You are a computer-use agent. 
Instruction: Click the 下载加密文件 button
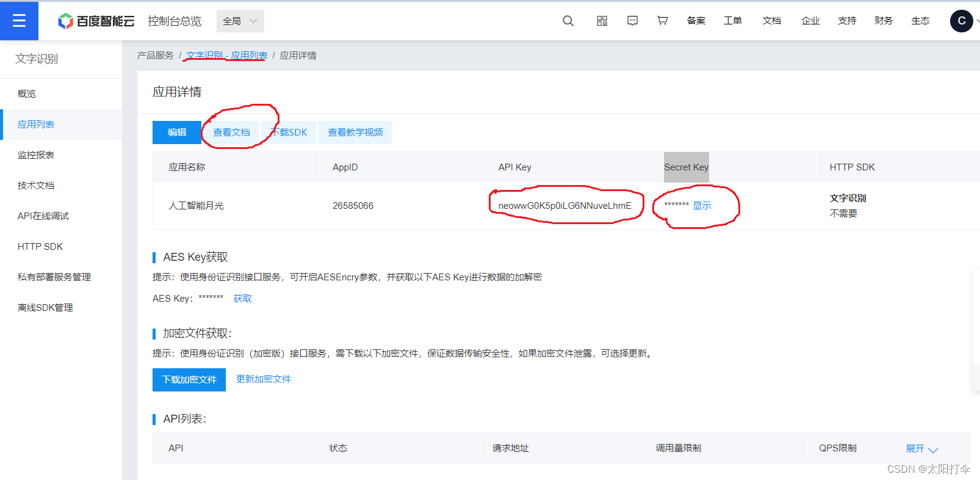(x=189, y=380)
